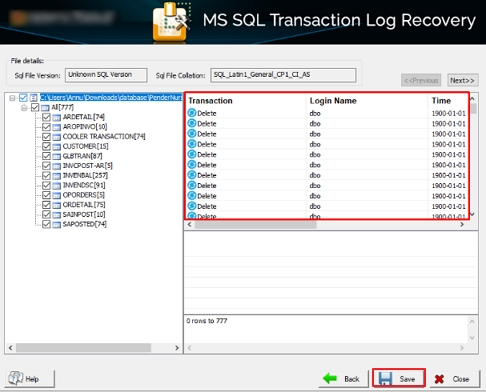Viewport: 486px width, 392px height.
Task: Click the GLBTRAN table icon
Action: 57,156
